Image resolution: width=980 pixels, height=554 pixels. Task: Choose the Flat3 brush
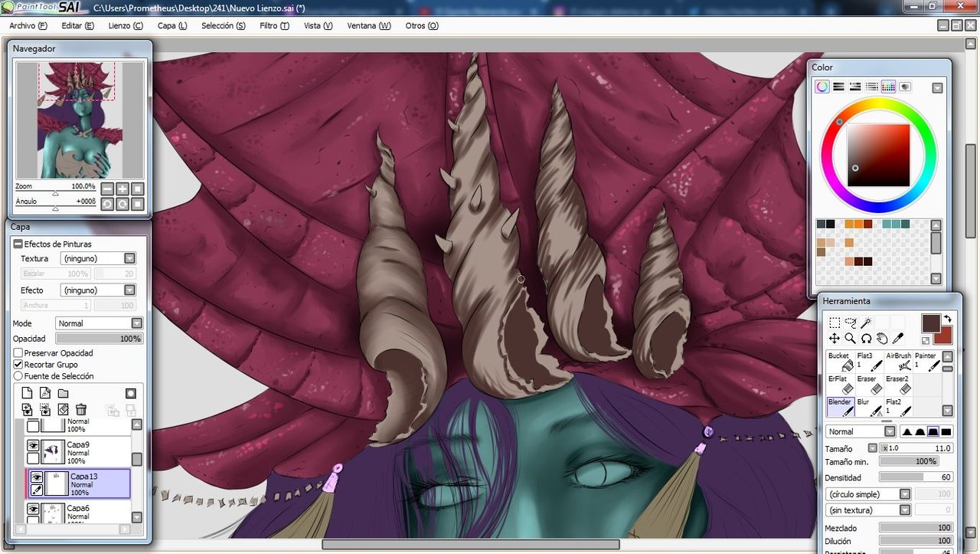tap(870, 362)
